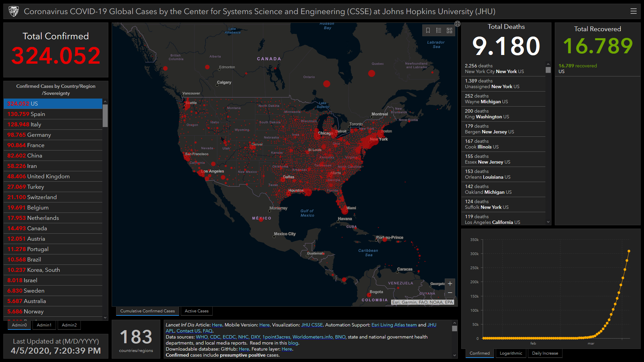This screenshot has height=362, width=644.
Task: Open the FAQ link
Action: pyautogui.click(x=208, y=331)
